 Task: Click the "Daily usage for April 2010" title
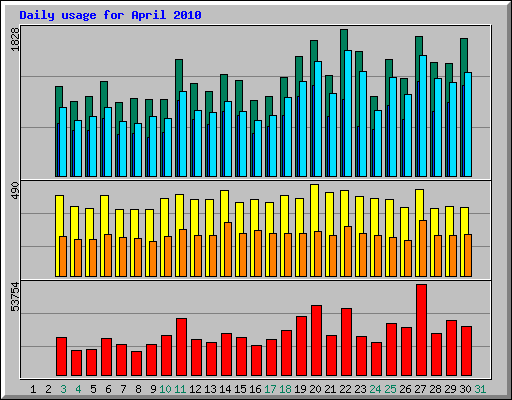coord(110,15)
